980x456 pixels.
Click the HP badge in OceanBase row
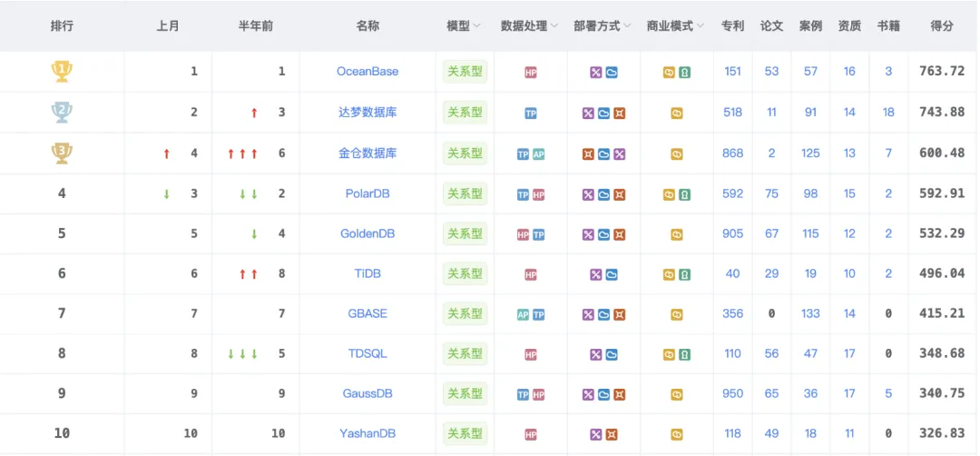coord(531,73)
